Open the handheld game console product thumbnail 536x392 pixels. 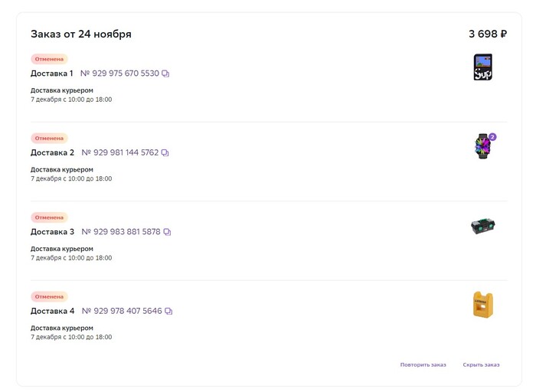click(482, 67)
